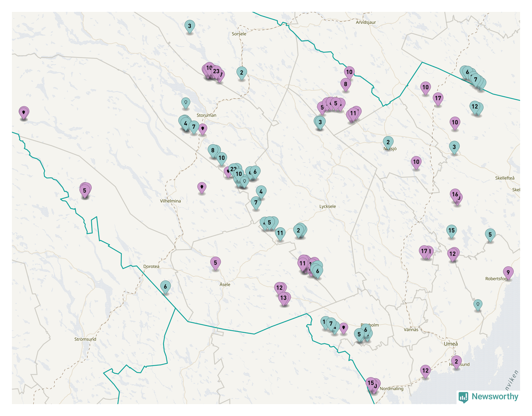Viewport: 532px width, 416px height.
Task: Click the purple 16 marker
Action: click(x=455, y=195)
